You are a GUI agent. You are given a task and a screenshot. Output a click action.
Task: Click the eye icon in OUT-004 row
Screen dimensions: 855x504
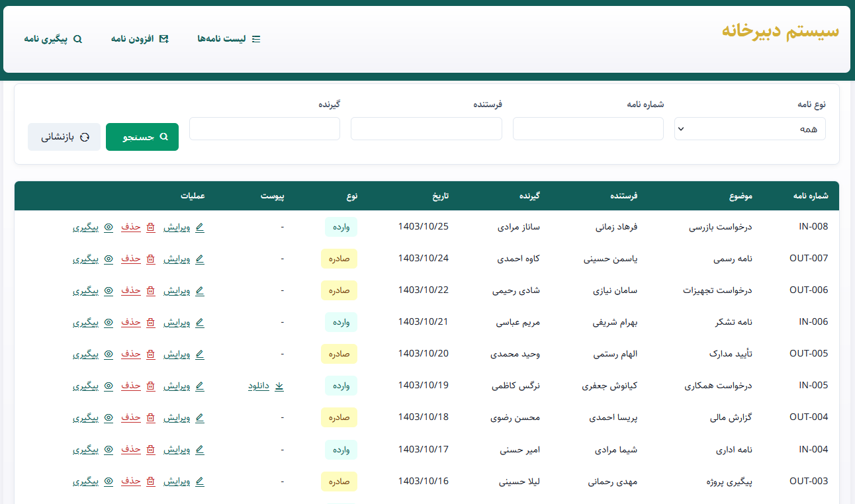109,418
